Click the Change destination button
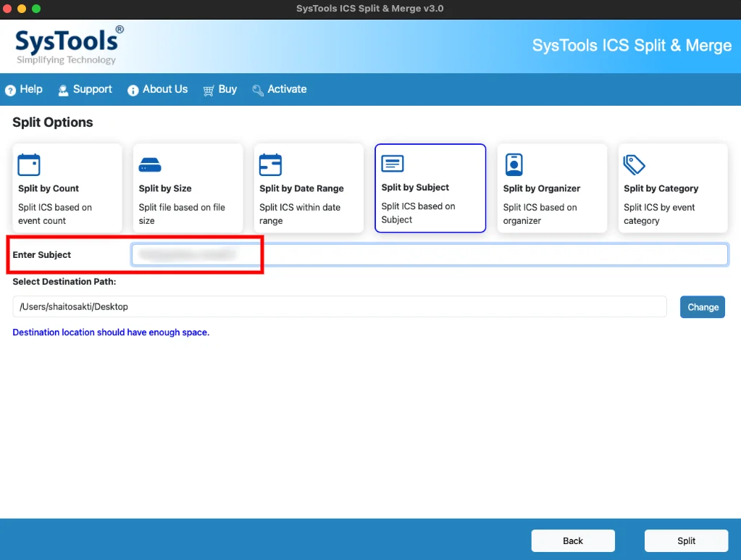Viewport: 741px width, 560px height. [x=703, y=307]
